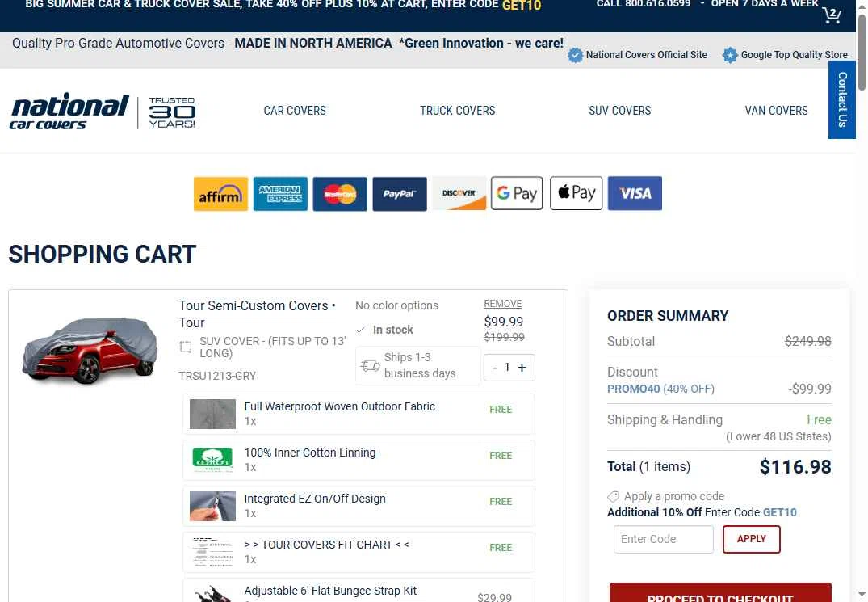The image size is (868, 602).
Task: Click the Affirm payment icon
Action: click(220, 194)
